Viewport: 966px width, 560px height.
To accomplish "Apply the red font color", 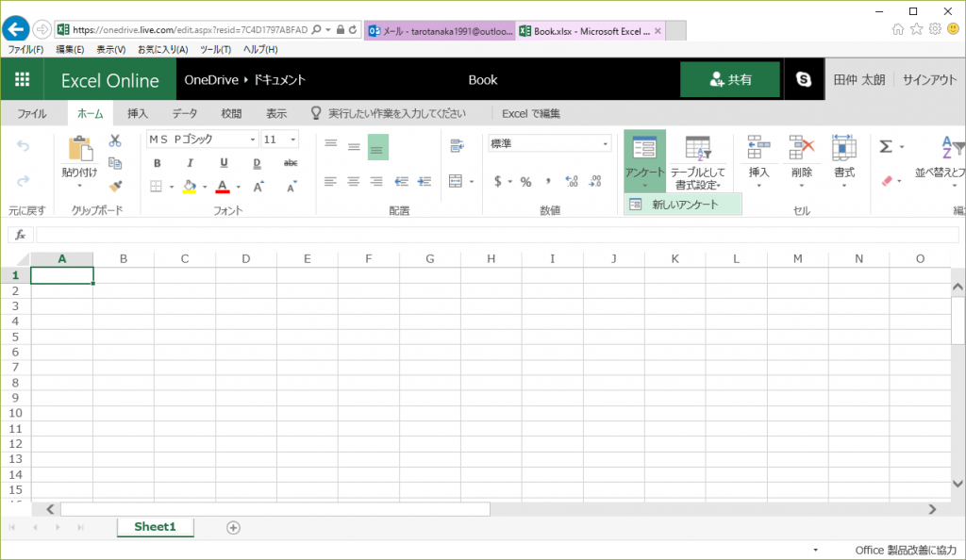I will click(x=223, y=187).
